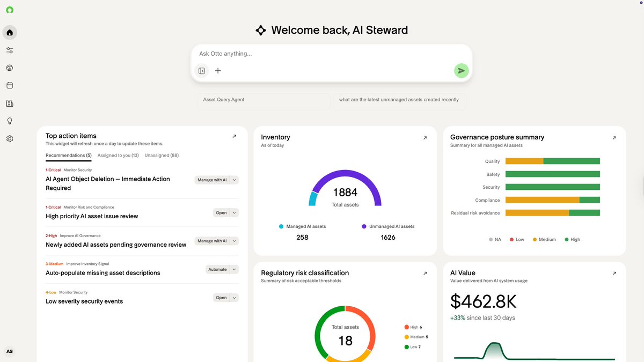The width and height of the screenshot is (644, 362).
Task: Select the latest unmanaged assets suggestion
Action: [x=399, y=101]
